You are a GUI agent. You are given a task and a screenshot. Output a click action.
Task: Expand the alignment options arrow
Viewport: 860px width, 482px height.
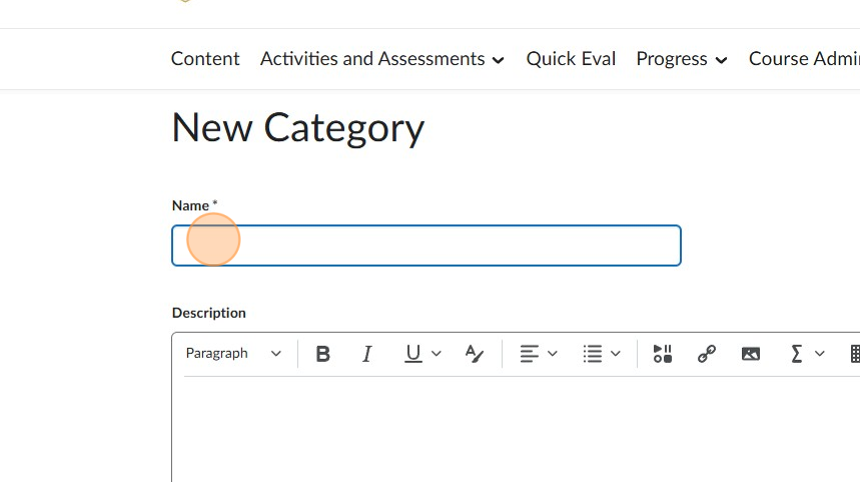[552, 354]
